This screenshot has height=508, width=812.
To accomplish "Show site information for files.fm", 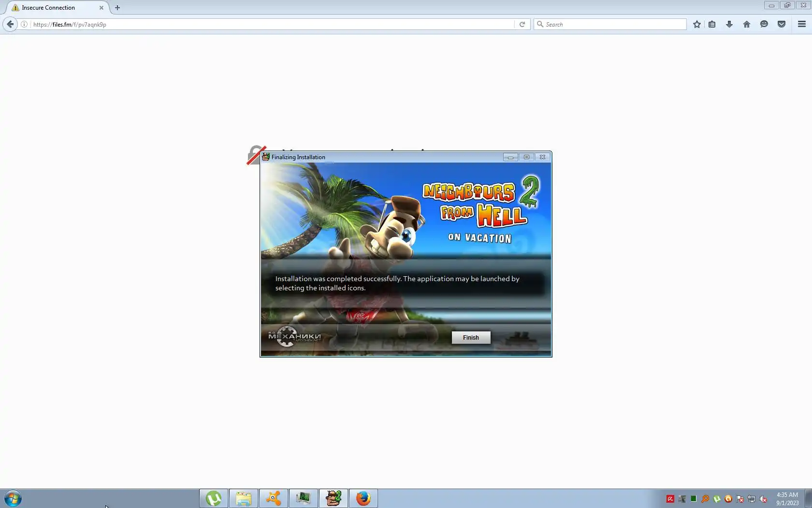I will [x=24, y=24].
